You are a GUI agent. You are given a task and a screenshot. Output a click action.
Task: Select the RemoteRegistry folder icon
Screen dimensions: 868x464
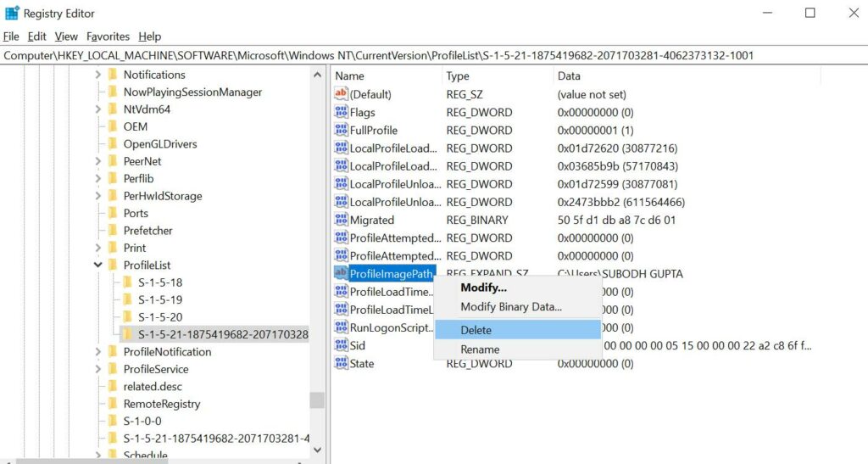coord(113,404)
